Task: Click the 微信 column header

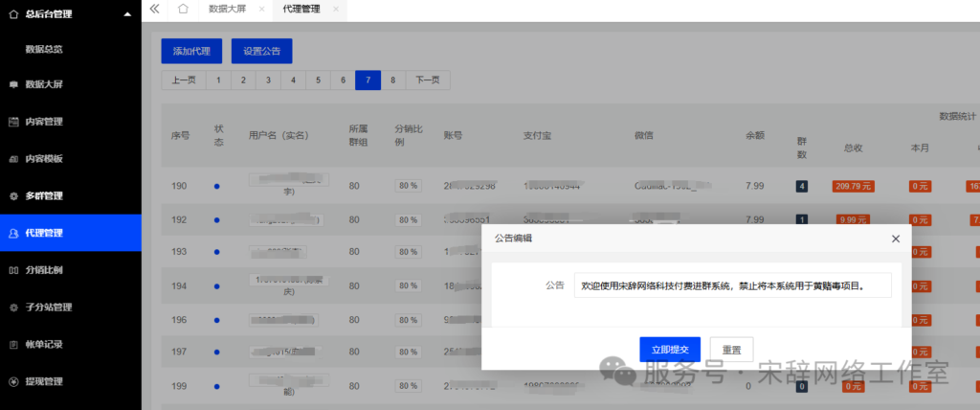Action: (644, 135)
